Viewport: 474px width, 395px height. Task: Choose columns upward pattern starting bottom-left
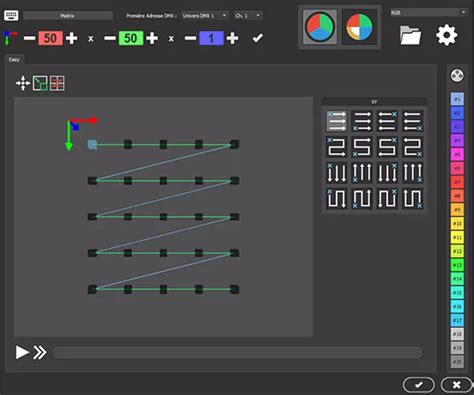pos(362,172)
